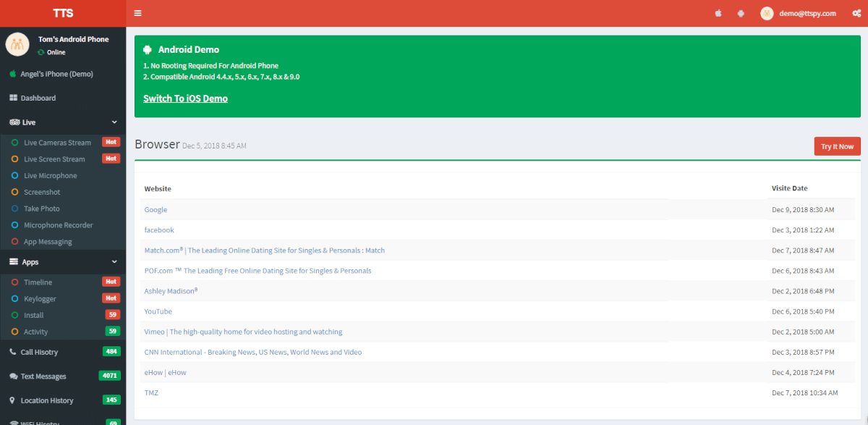This screenshot has width=868, height=425.
Task: Click the Try It Now button
Action: pos(837,146)
